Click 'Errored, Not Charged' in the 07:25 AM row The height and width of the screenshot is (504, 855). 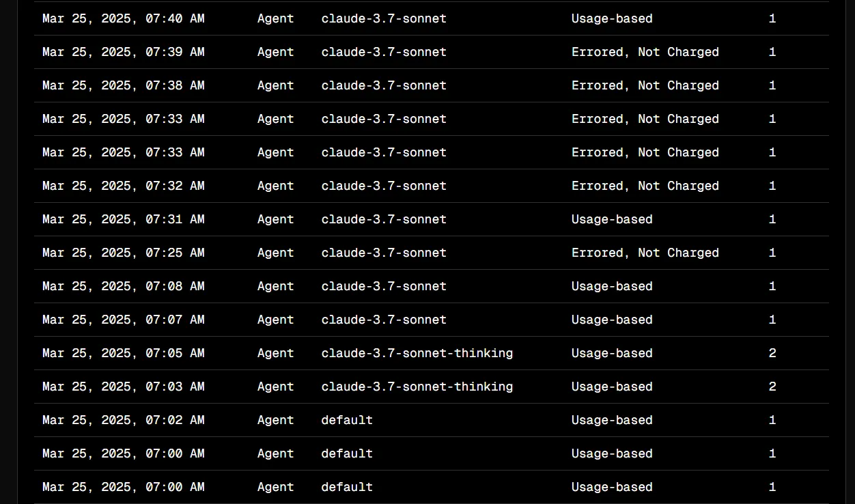645,253
